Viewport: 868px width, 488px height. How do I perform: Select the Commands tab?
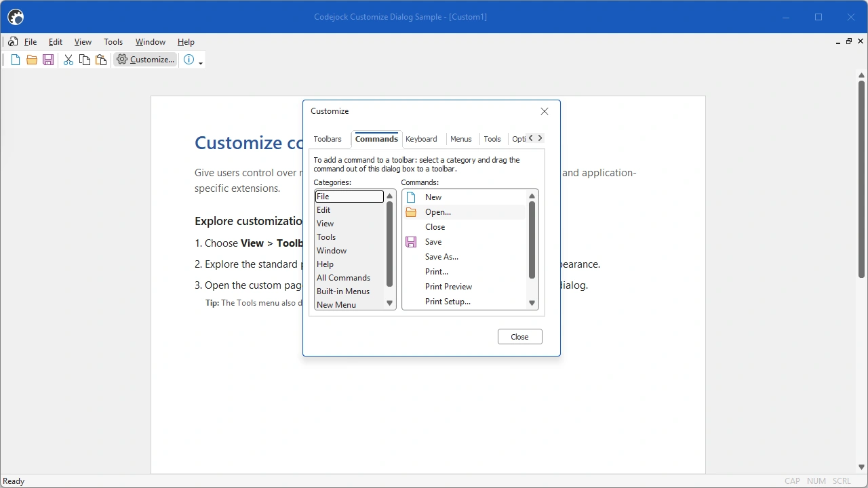(376, 139)
